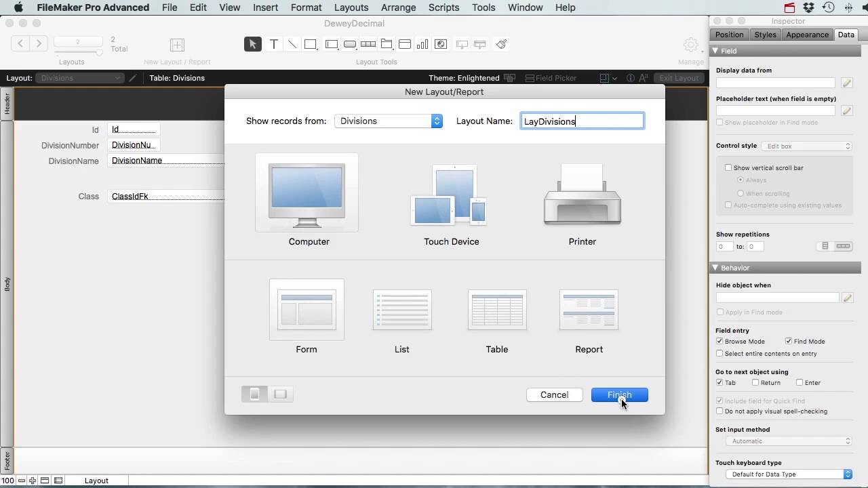
Task: Select the Portal tool
Action: (405, 44)
